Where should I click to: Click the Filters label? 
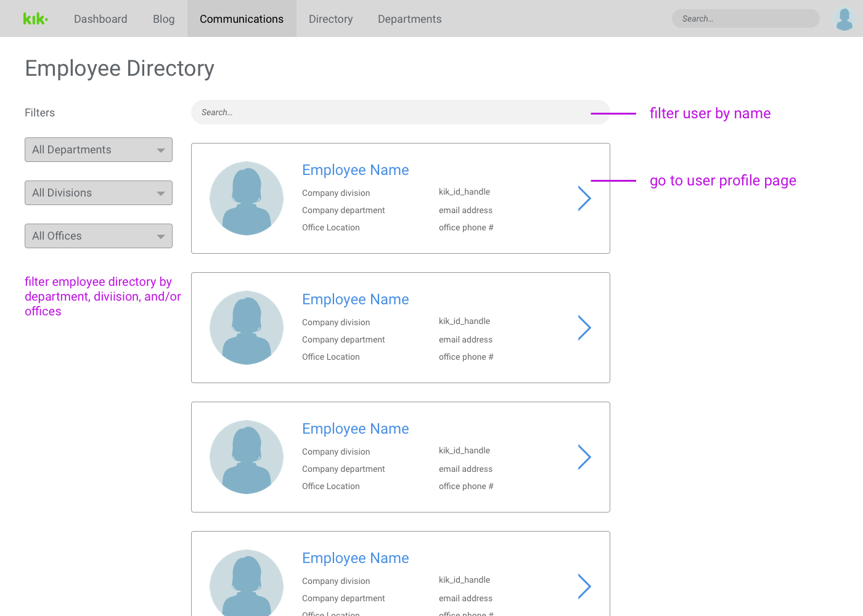click(40, 113)
